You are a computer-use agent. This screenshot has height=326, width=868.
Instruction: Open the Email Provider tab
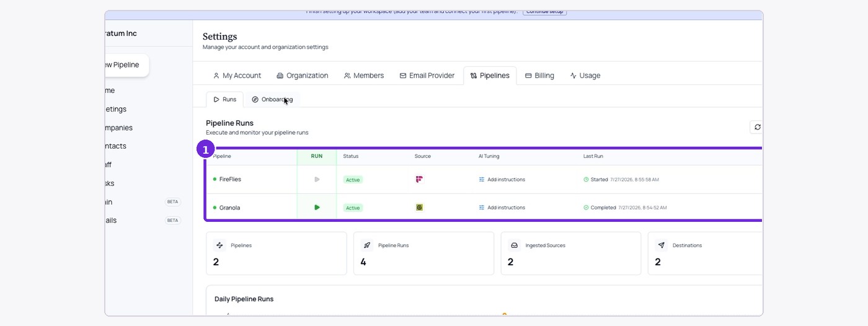point(427,76)
